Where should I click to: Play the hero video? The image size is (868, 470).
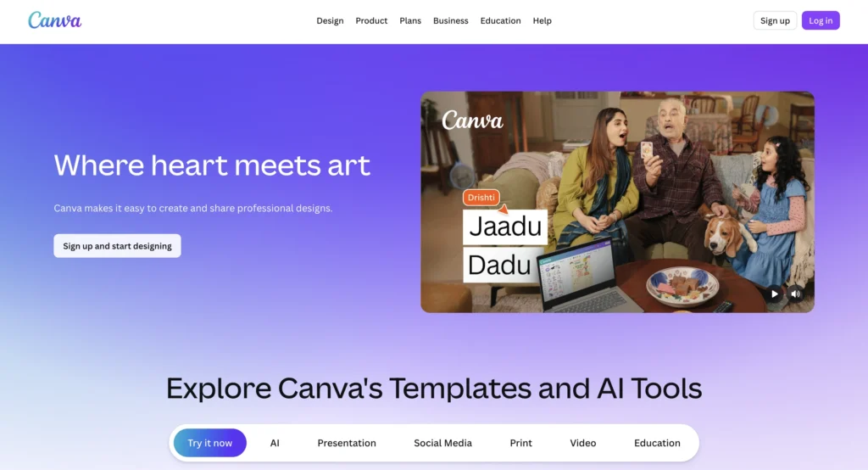774,294
